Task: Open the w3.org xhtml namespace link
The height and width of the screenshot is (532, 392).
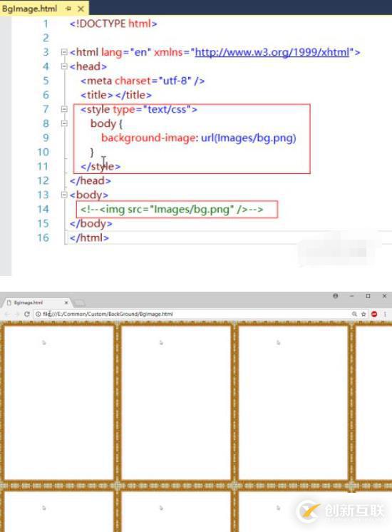Action: tap(272, 52)
